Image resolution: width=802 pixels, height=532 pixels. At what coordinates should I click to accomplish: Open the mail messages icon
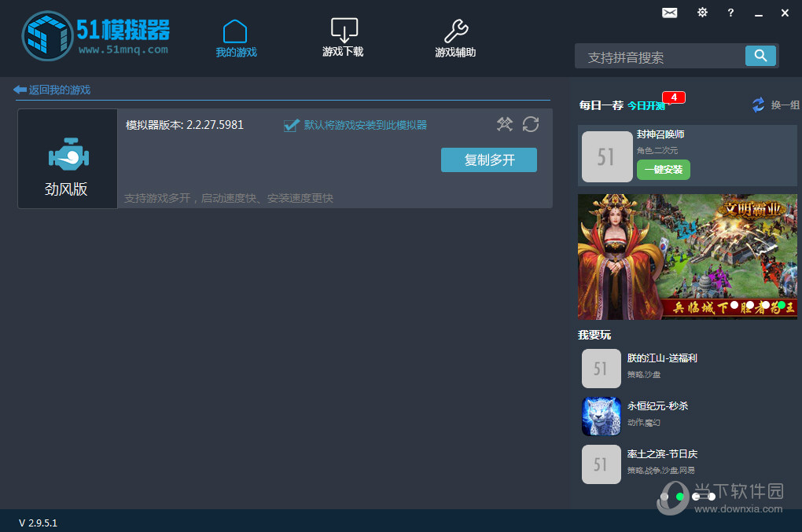(669, 13)
